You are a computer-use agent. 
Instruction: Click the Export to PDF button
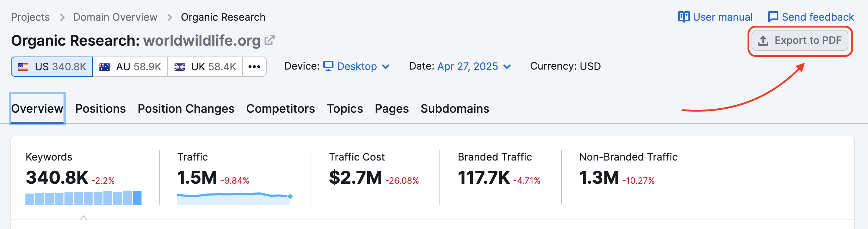click(x=800, y=41)
